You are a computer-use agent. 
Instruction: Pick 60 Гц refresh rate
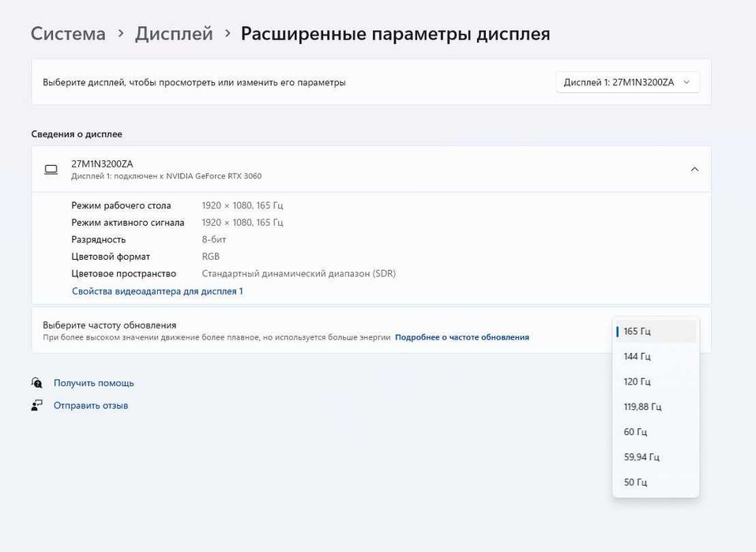coord(656,431)
